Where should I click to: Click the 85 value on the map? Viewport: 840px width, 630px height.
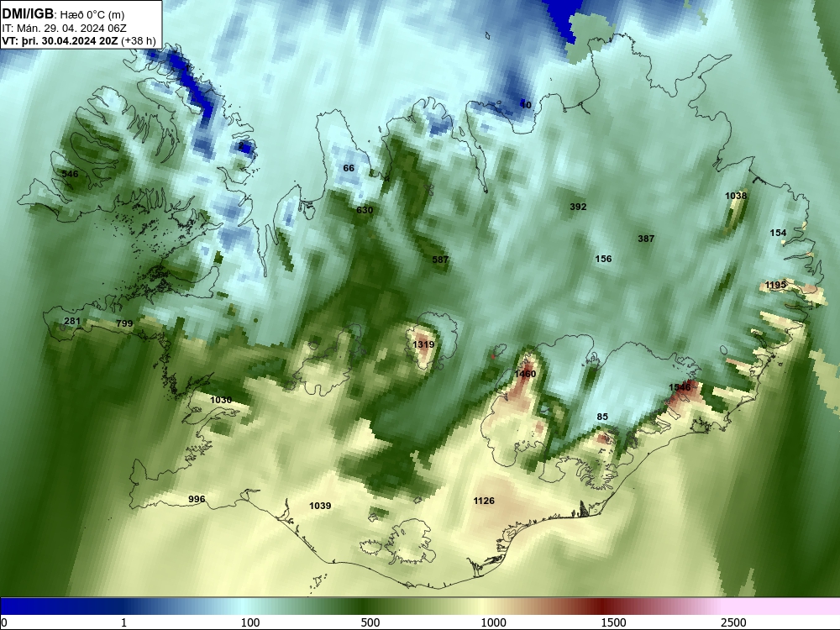click(602, 417)
